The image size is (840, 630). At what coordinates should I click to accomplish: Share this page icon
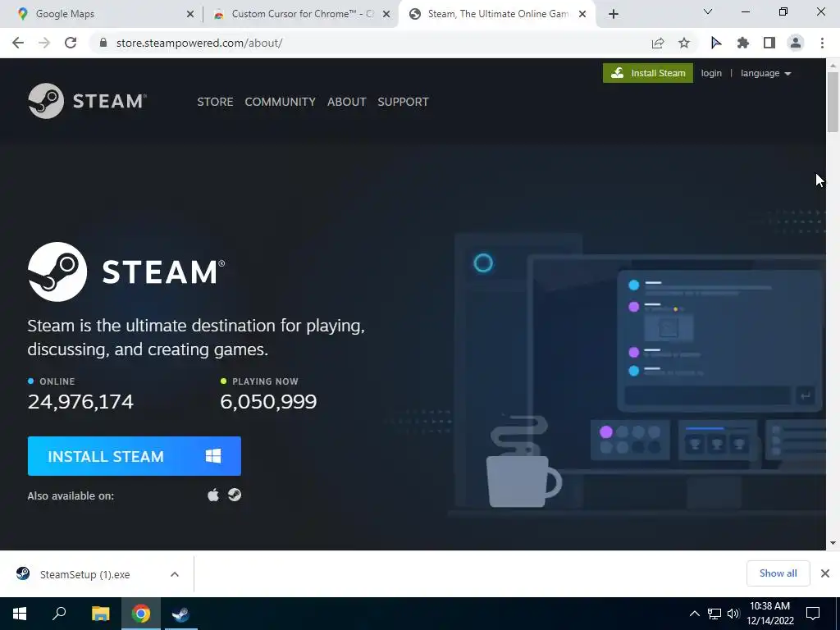tap(658, 43)
